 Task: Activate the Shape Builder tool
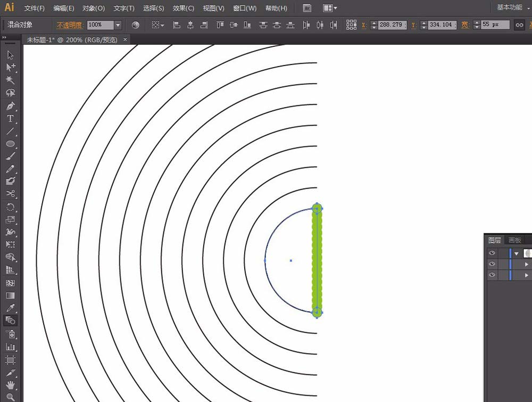click(x=10, y=257)
